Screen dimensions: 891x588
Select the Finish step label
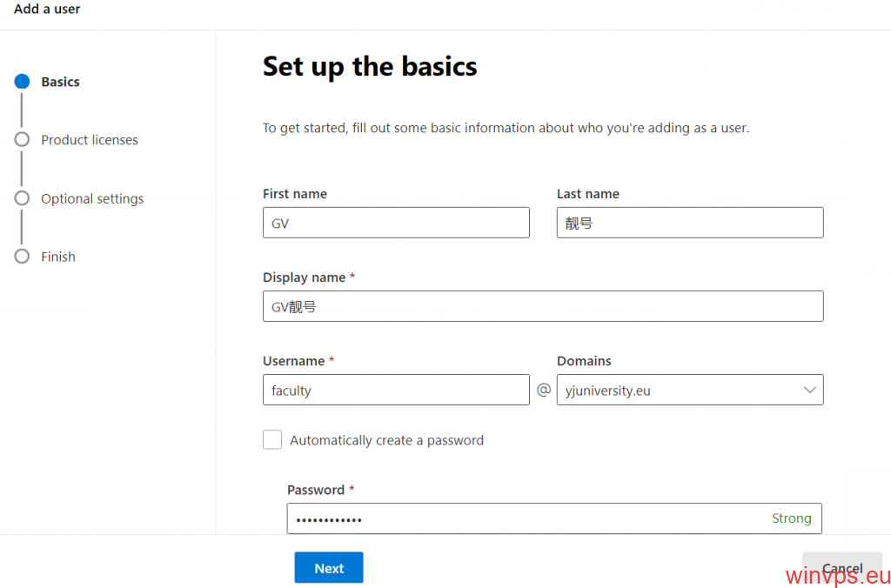58,257
